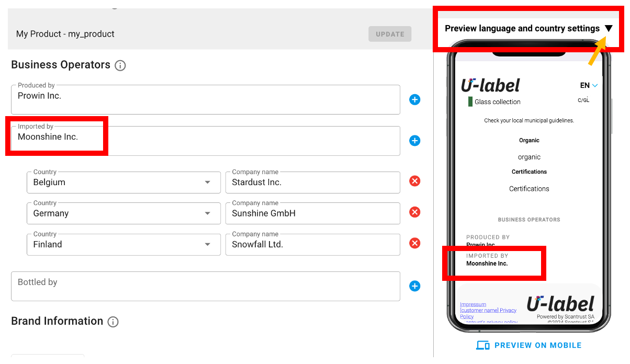Image resolution: width=630 pixels, height=364 pixels.
Task: Expand Preview language and country settings
Action: tap(608, 28)
